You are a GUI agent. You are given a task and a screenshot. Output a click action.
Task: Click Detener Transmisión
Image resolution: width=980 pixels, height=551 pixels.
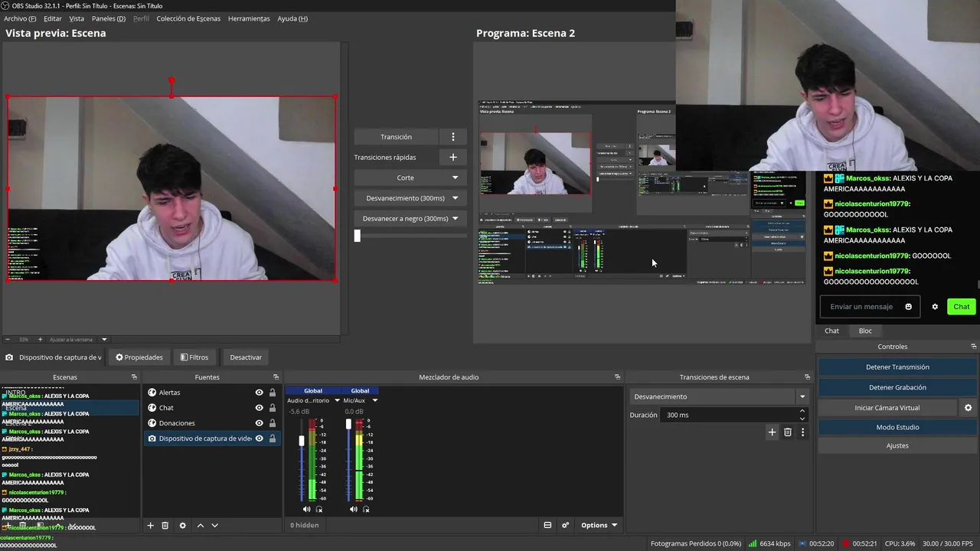897,367
